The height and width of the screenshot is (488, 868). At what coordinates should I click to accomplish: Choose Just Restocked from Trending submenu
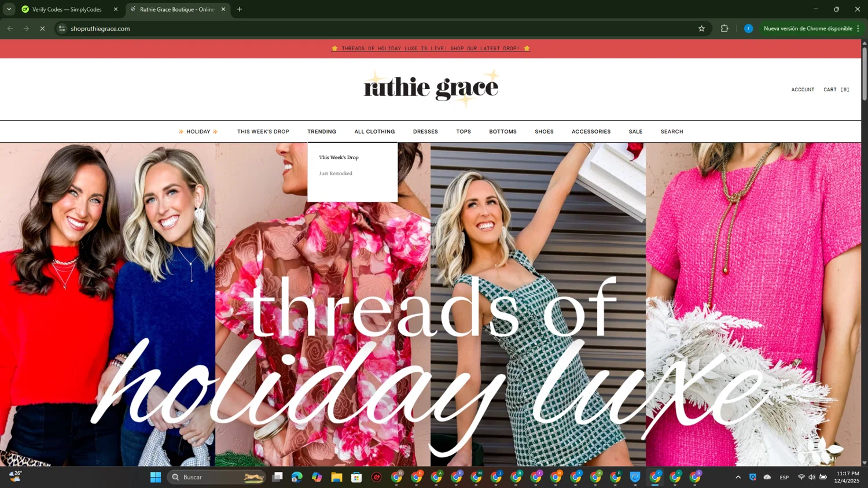(336, 173)
